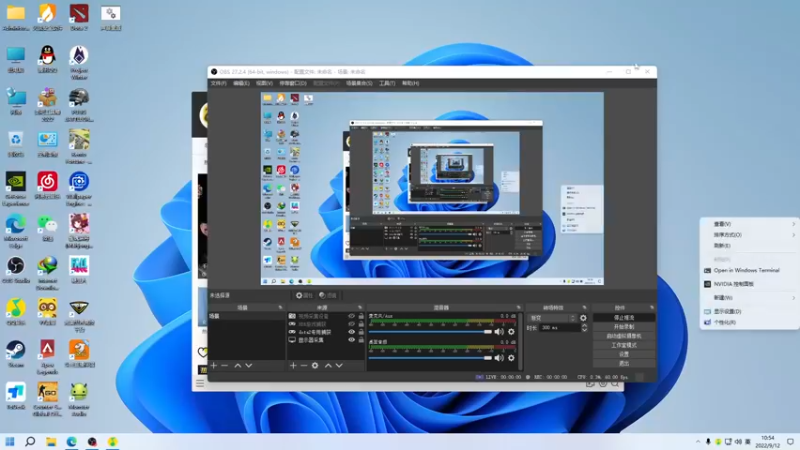Open the 滤镜 filters button above Sources
Viewport: 800px width, 450px height.
click(x=328, y=295)
